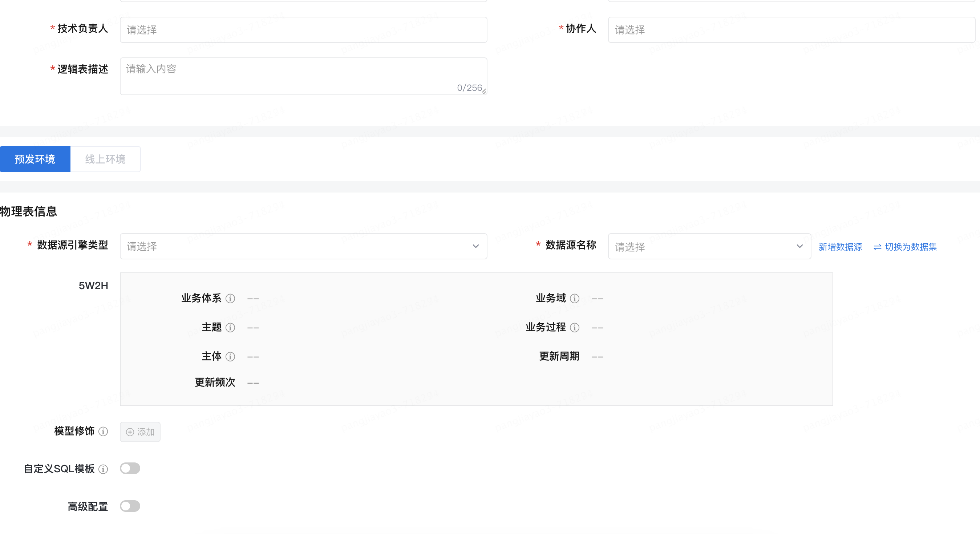Click the 物理表信息 section heading
Screen dimensions: 980x534
tap(29, 211)
